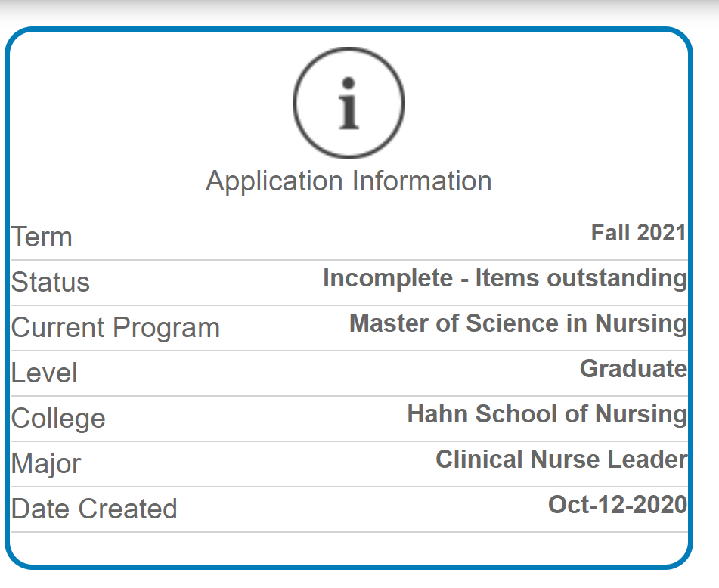Click the Major label
Screen dimensions: 719x588
(46, 464)
